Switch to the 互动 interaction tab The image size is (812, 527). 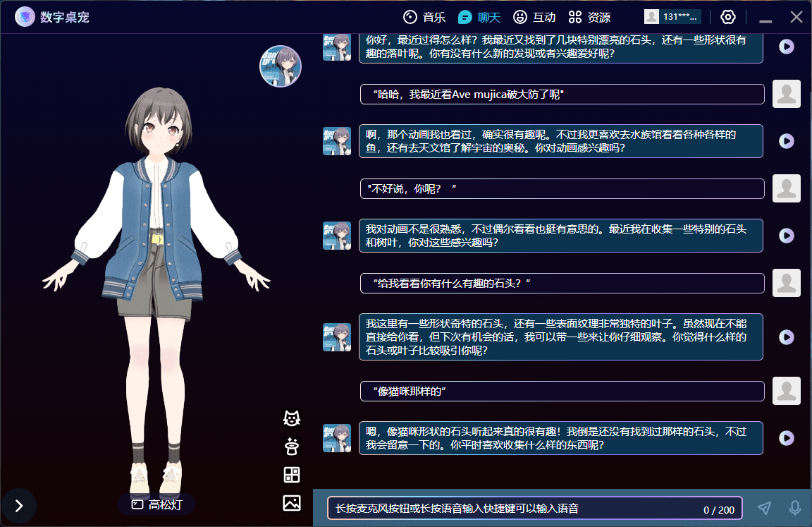(x=534, y=17)
